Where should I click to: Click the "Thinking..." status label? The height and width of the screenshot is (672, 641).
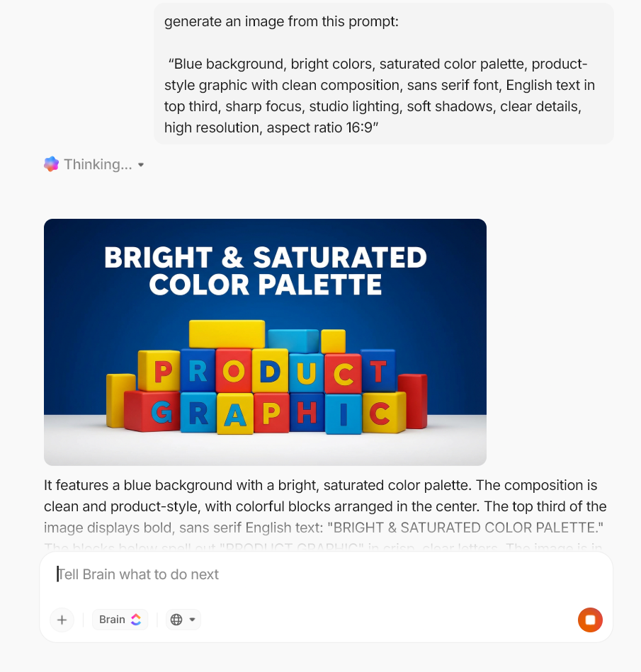[x=98, y=164]
